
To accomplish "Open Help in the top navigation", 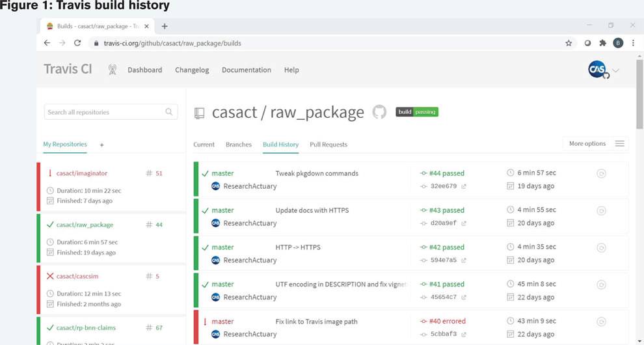I will [291, 70].
